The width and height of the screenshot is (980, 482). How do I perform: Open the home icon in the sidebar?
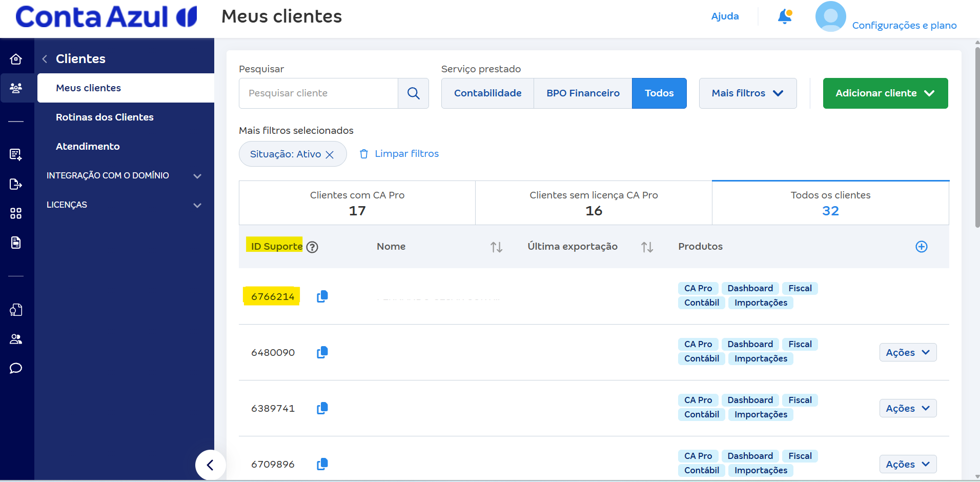[x=16, y=59]
